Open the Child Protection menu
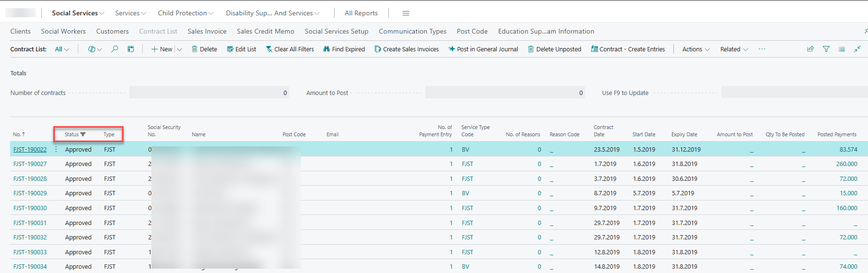Screen dimensions: 868x273 point(186,13)
